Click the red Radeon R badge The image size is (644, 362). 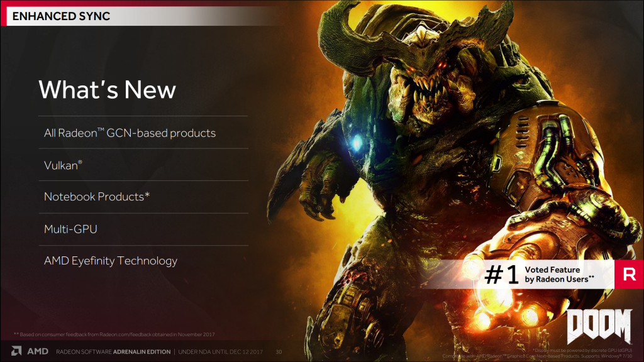tap(629, 274)
